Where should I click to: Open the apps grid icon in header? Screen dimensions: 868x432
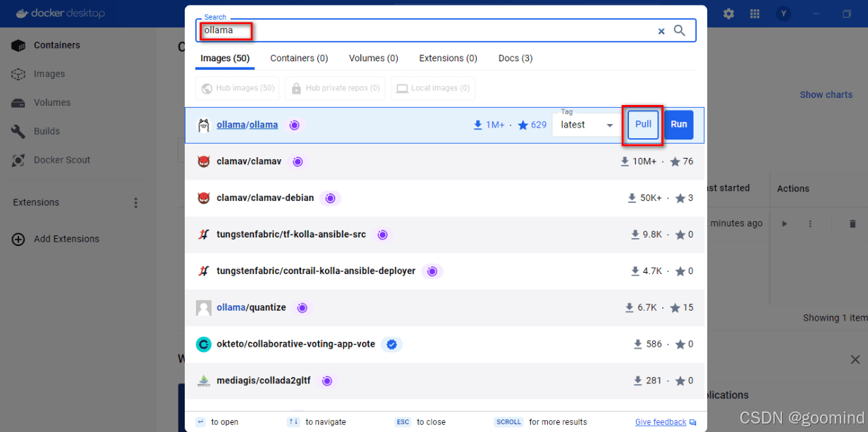[x=754, y=14]
